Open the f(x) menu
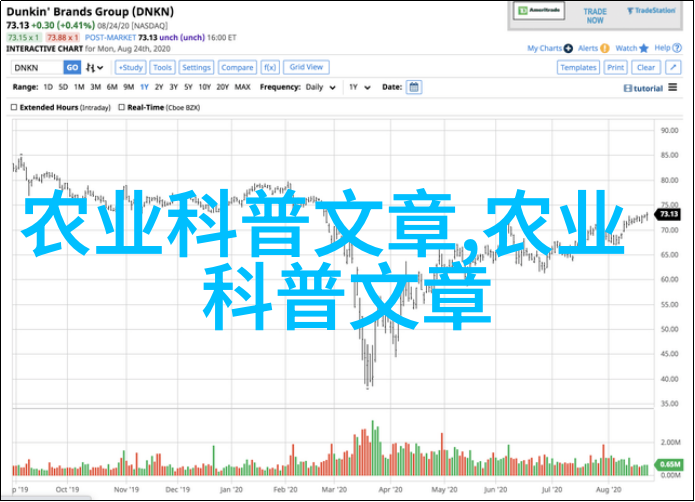The image size is (695, 502). tap(270, 68)
